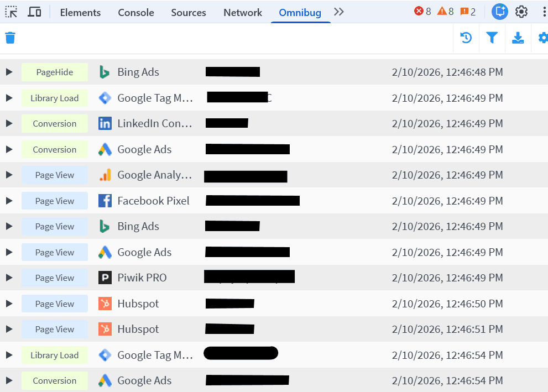This screenshot has height=392, width=548.
Task: Click the Piwik PRO logo icon
Action: (105, 278)
